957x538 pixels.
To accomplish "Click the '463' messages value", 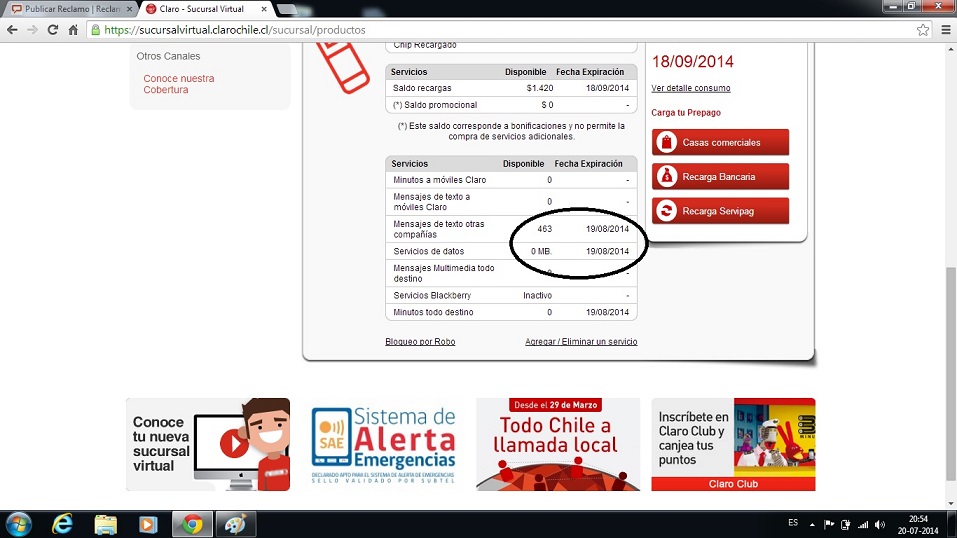I will 544,229.
